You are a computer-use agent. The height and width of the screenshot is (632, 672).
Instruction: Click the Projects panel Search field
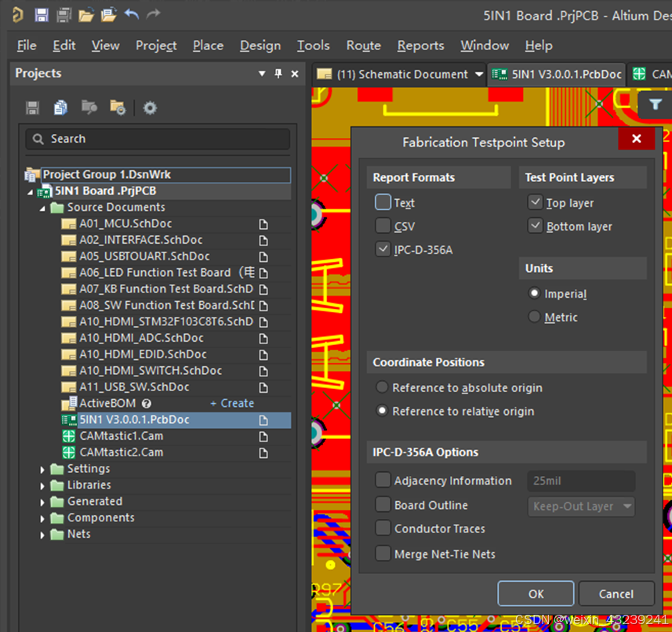(x=158, y=140)
